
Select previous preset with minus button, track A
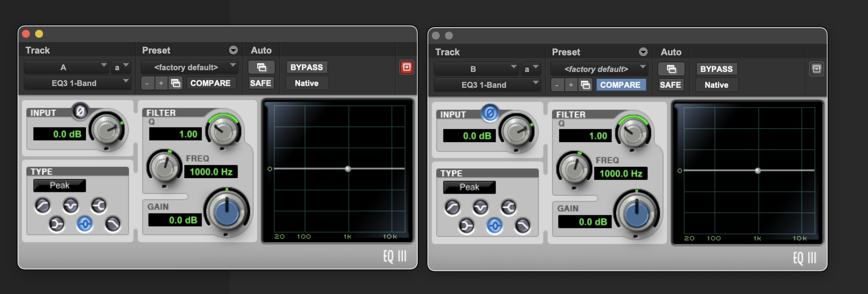147,83
